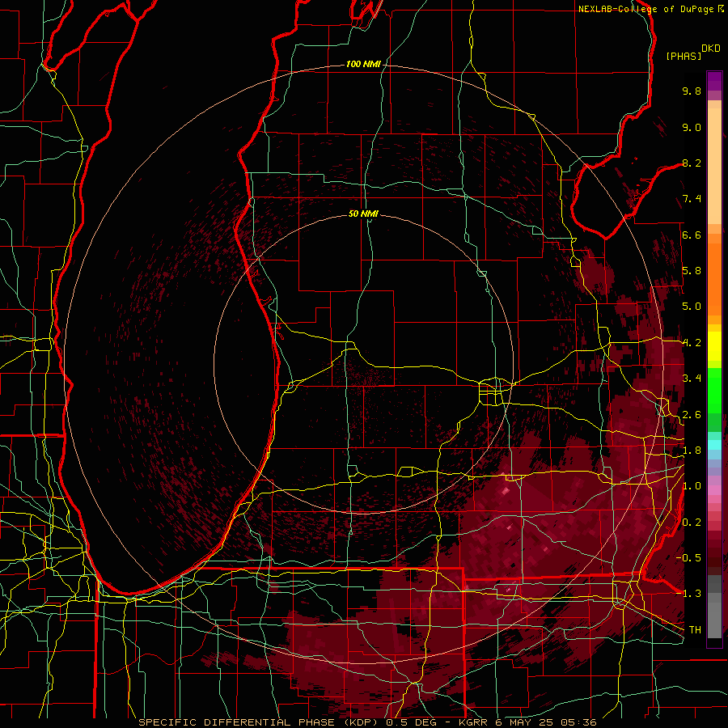This screenshot has height=728, width=728.
Task: Click the 7.4 legend value
Action: coord(692,199)
